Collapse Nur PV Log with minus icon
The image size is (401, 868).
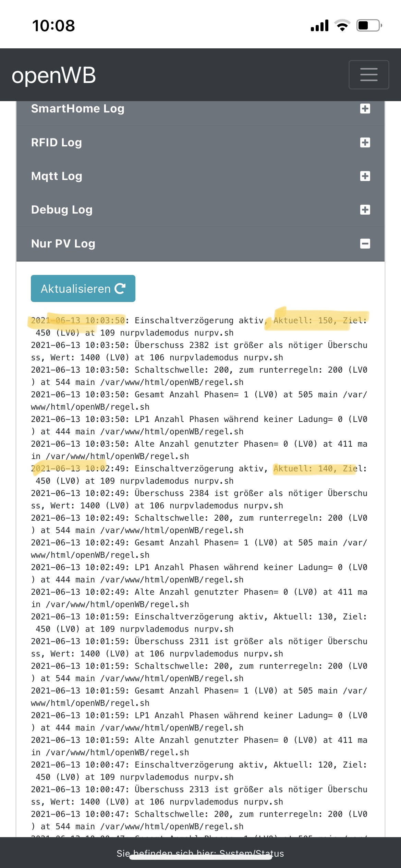[x=365, y=244]
